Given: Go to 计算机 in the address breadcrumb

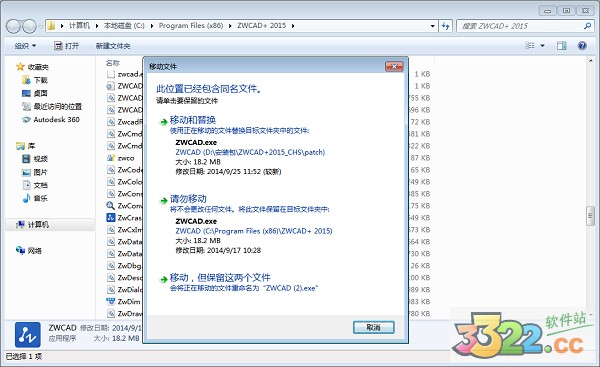Looking at the screenshot, I should pyautogui.click(x=79, y=26).
